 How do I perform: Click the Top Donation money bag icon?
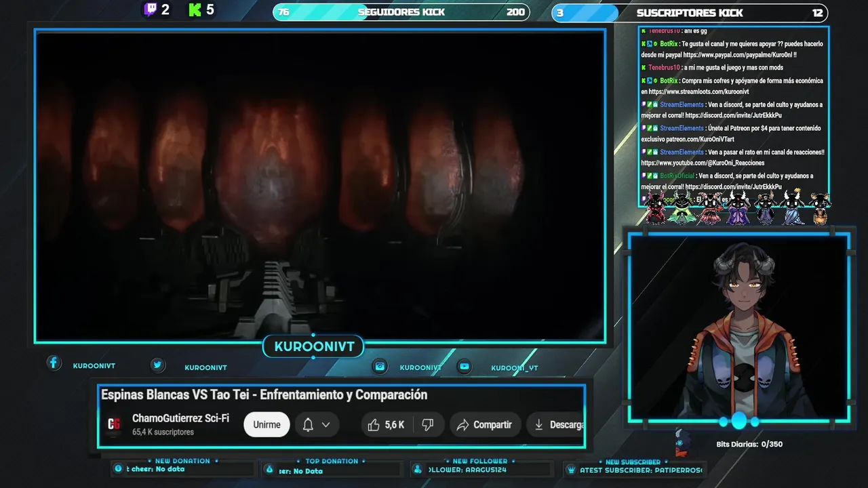click(x=269, y=470)
